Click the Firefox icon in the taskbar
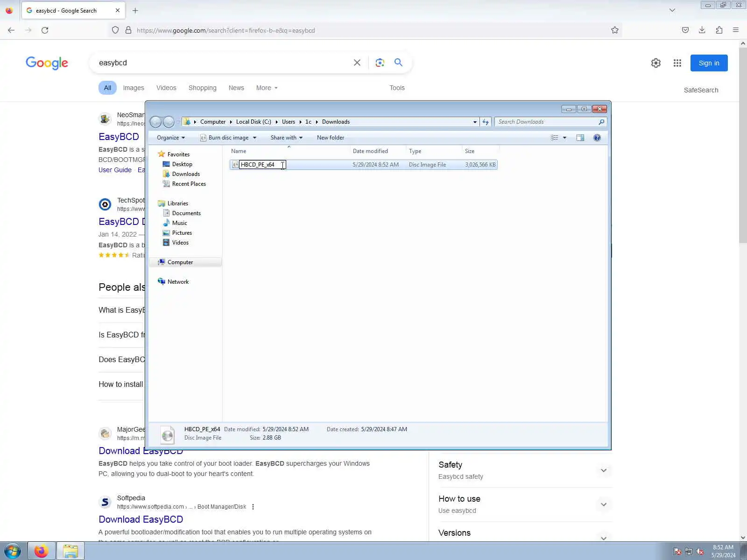747x560 pixels. pos(41,551)
